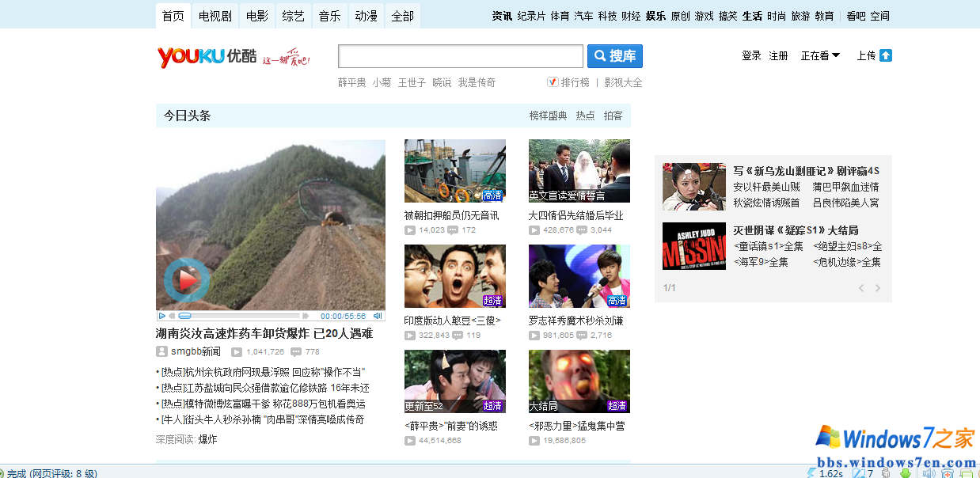Click small play icon in player bar
This screenshot has width=980, height=478.
(x=162, y=316)
